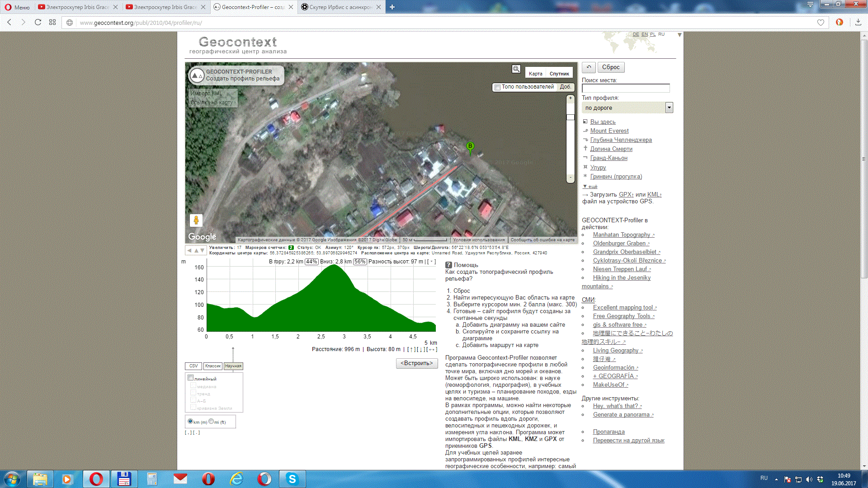Open Skype from the taskbar

click(x=292, y=479)
